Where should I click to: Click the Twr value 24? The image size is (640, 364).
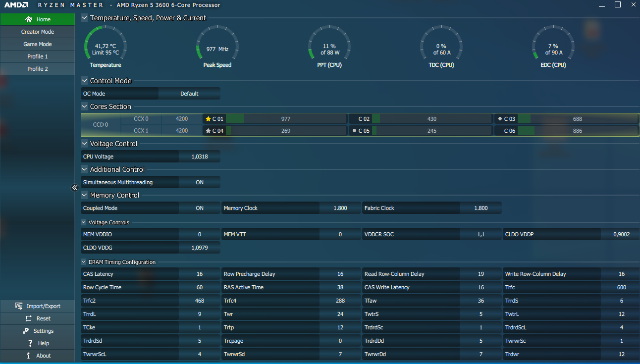[x=340, y=314]
